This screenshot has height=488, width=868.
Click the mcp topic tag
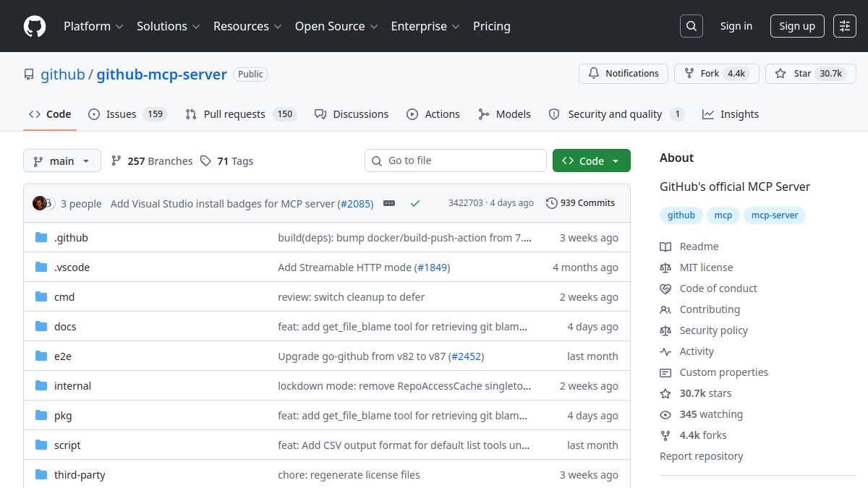723,215
